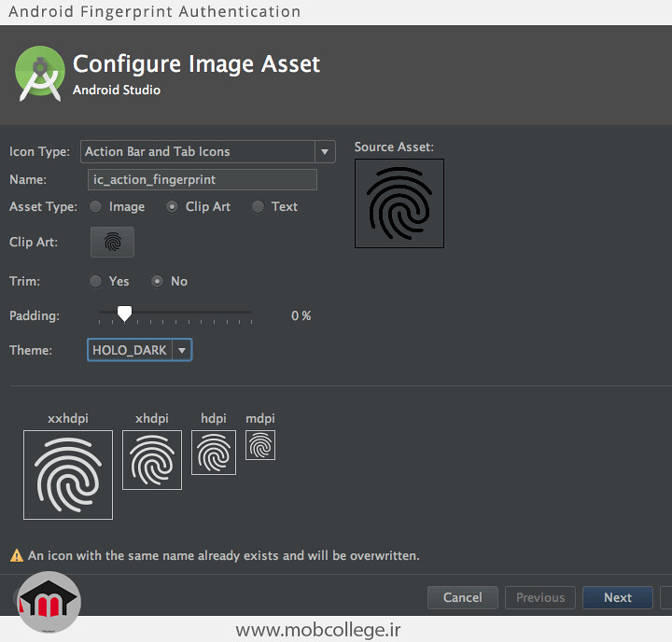Set Trim to Yes

[95, 282]
